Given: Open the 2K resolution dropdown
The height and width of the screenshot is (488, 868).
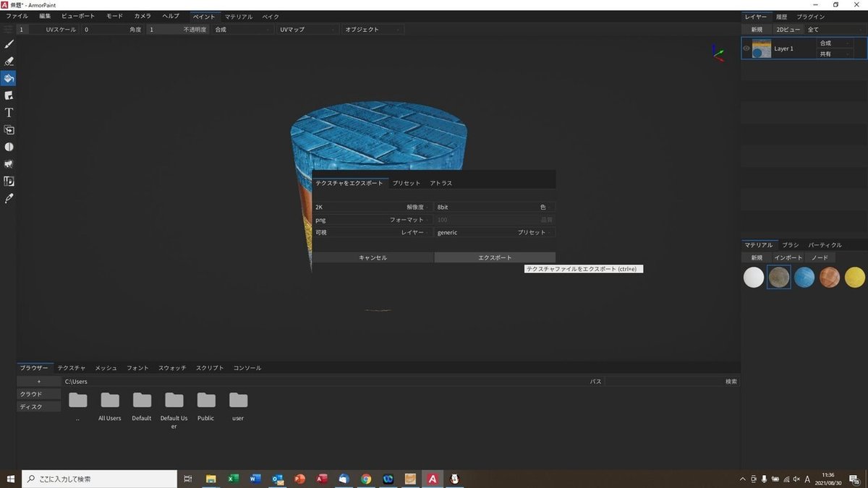Looking at the screenshot, I should pyautogui.click(x=372, y=207).
